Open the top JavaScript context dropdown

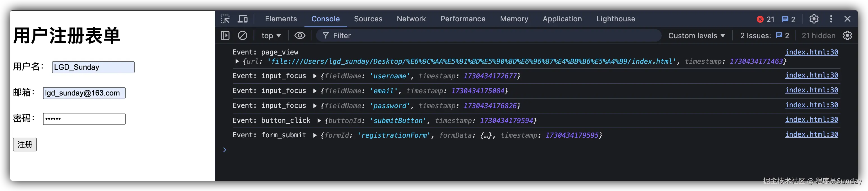click(271, 36)
